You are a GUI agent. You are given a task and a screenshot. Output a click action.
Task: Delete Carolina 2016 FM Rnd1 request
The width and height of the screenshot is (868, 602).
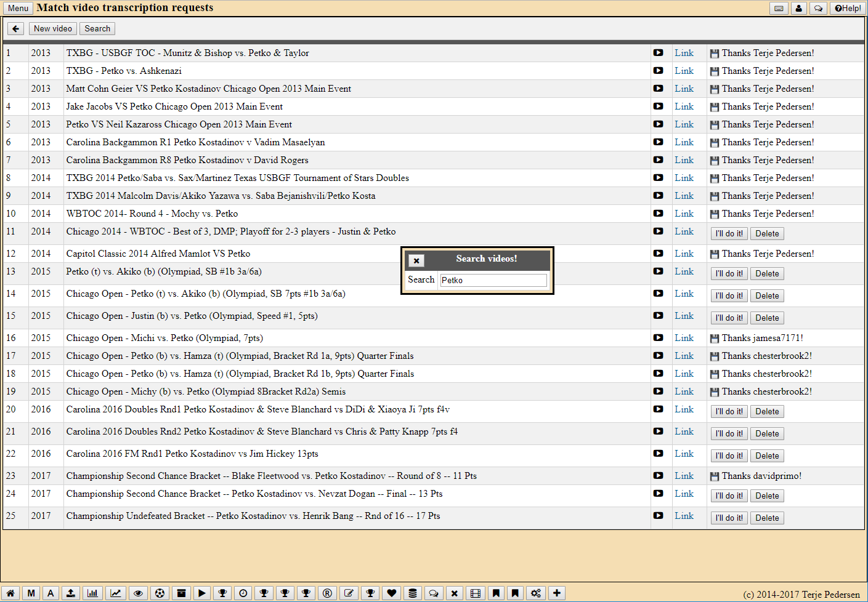click(x=767, y=456)
